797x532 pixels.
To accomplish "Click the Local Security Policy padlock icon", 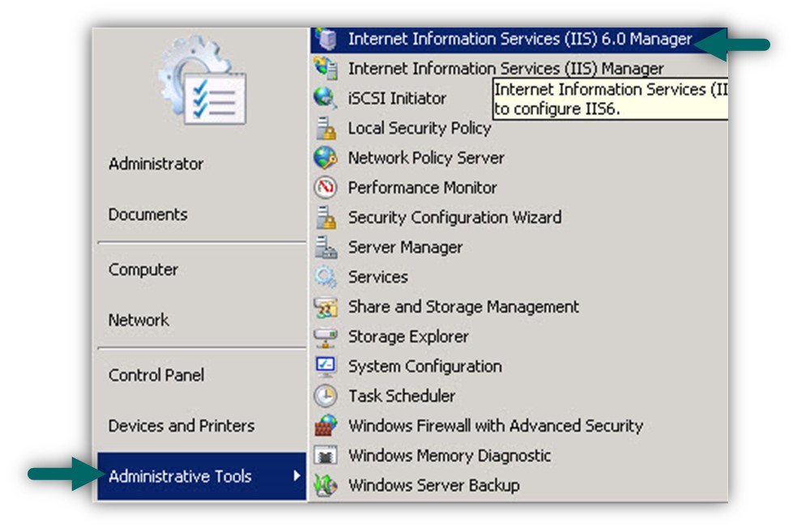I will (326, 128).
